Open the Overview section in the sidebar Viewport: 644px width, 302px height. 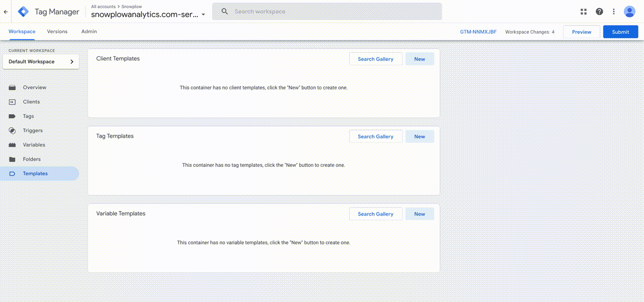[x=35, y=87]
